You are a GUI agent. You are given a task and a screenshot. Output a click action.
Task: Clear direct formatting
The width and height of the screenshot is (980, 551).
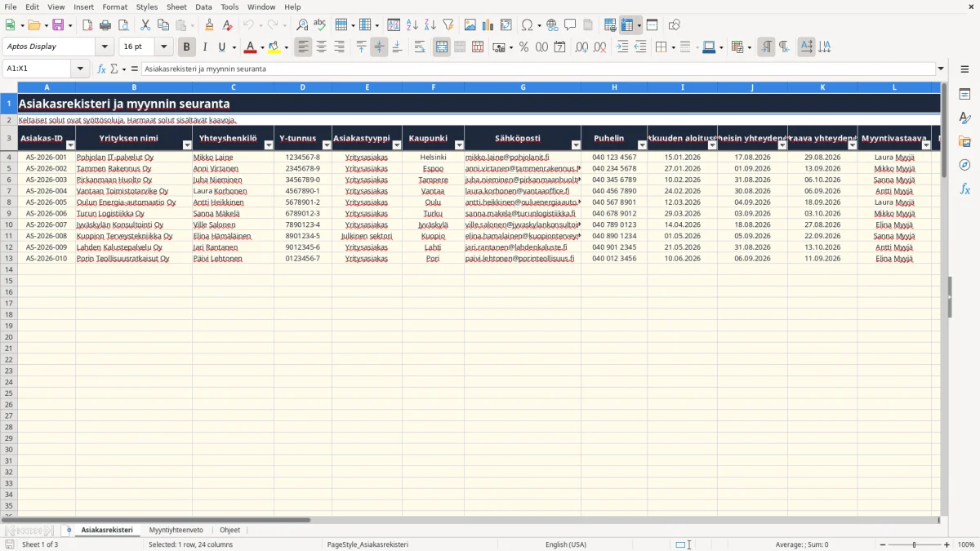click(227, 25)
